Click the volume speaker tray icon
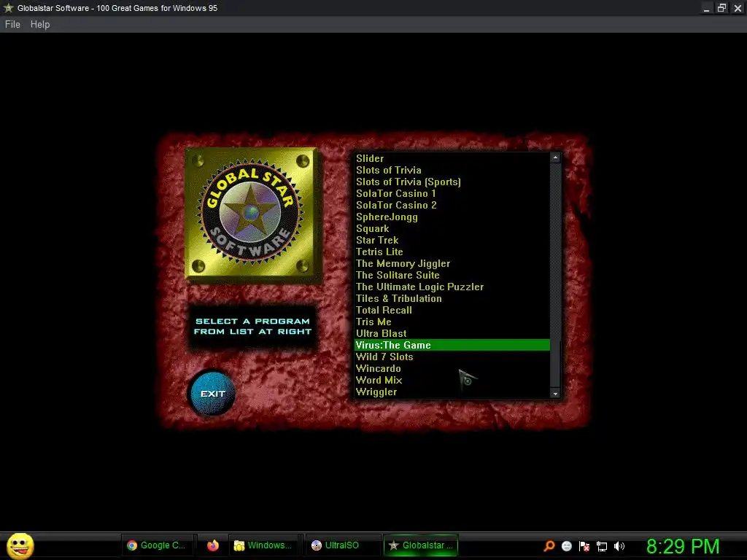The height and width of the screenshot is (560, 747). [619, 546]
